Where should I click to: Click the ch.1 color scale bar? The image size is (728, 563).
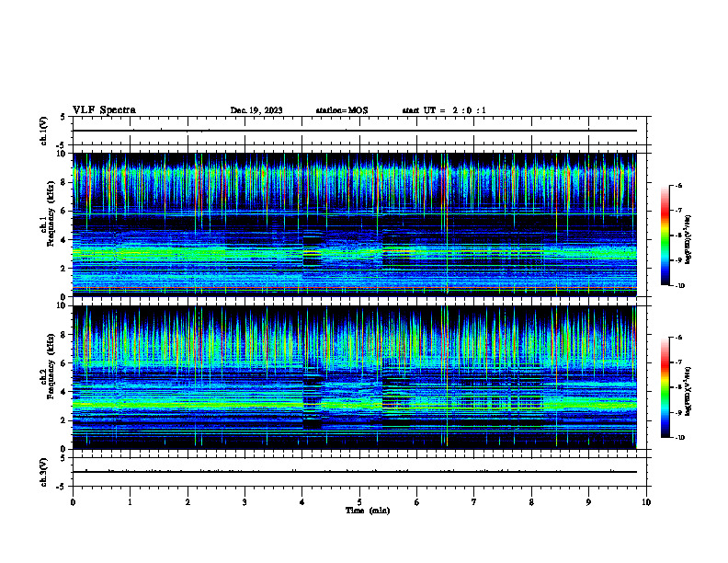(665, 236)
